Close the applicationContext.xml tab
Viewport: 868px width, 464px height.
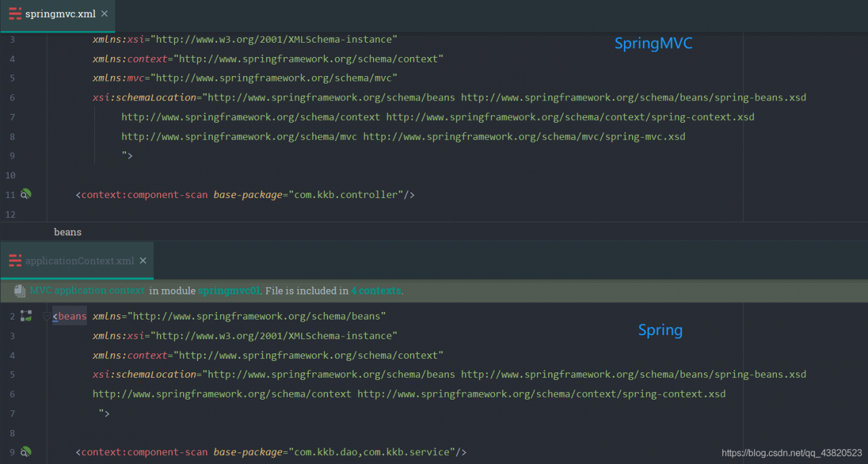(x=142, y=260)
